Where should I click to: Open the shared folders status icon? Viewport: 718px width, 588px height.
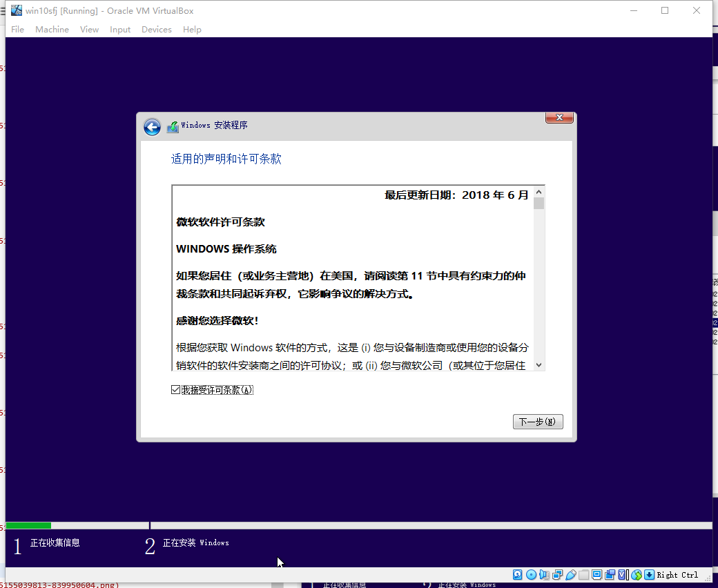(x=584, y=575)
